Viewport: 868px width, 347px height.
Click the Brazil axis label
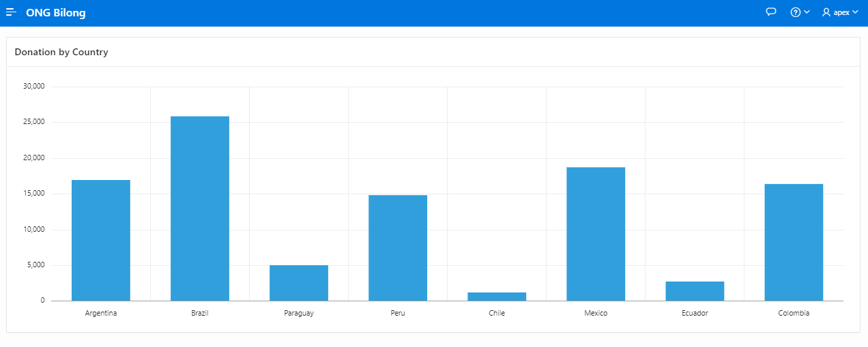coord(200,314)
